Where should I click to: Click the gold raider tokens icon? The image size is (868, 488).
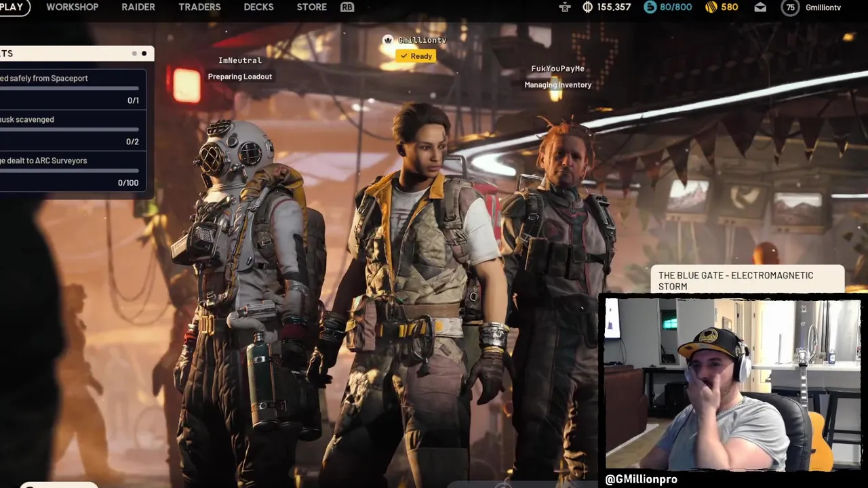pos(711,7)
